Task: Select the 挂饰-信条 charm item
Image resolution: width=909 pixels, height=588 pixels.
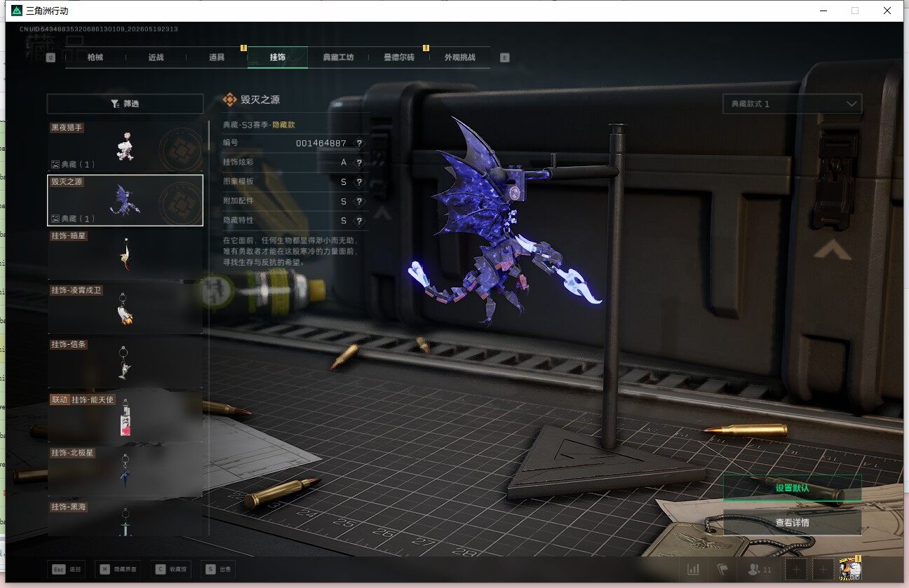Action: tap(125, 362)
